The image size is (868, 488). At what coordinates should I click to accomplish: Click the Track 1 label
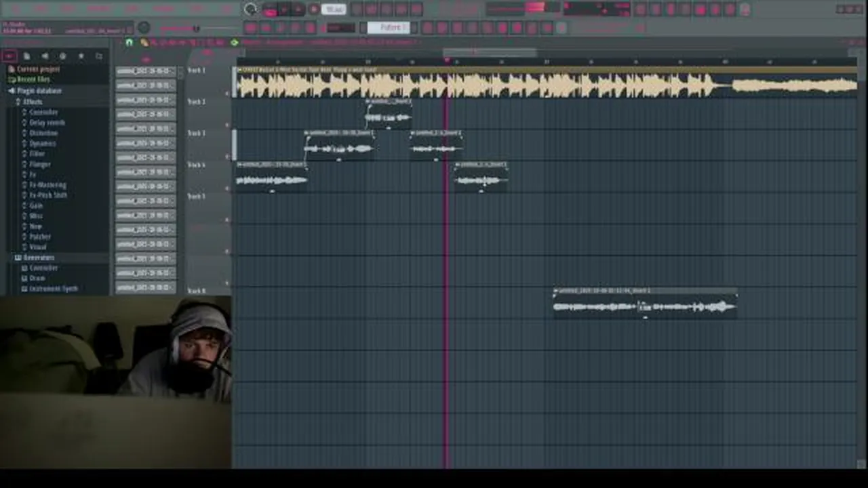(x=196, y=70)
